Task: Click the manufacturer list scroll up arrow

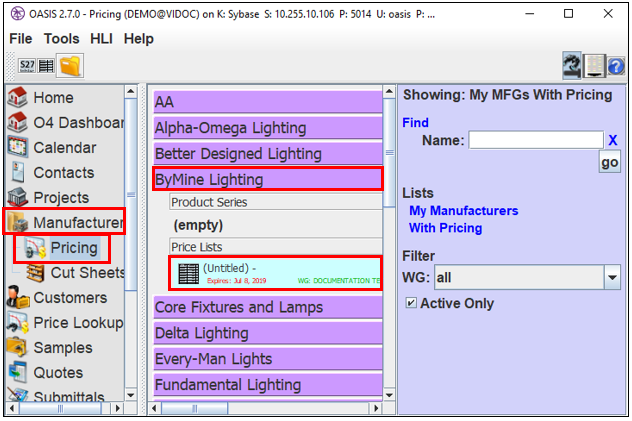Action: pos(389,92)
